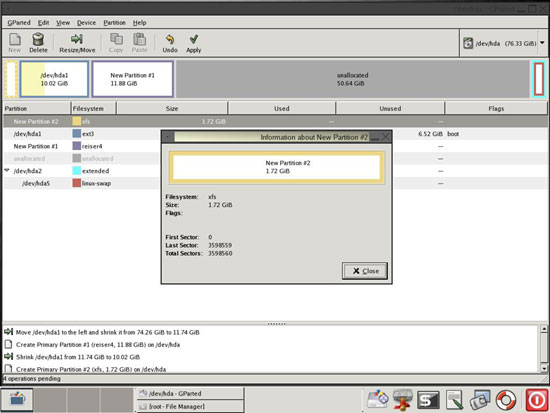Apply all pending operations
The height and width of the screenshot is (413, 550).
tap(193, 43)
